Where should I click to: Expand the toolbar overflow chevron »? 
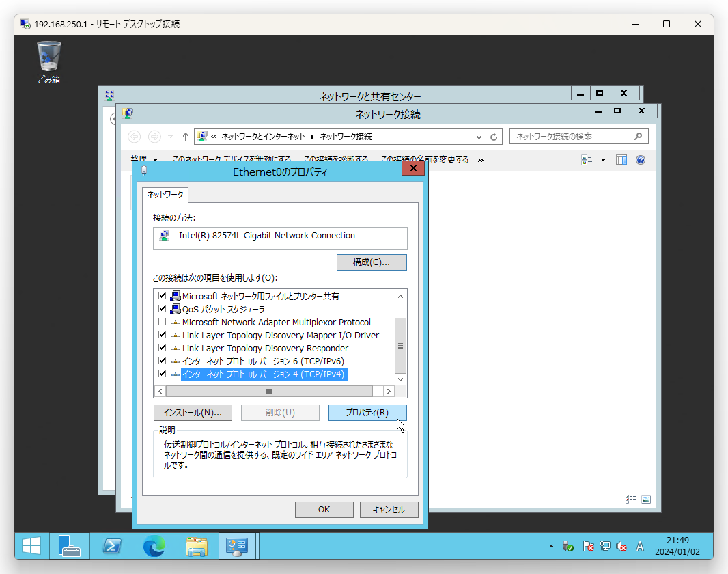tap(481, 160)
